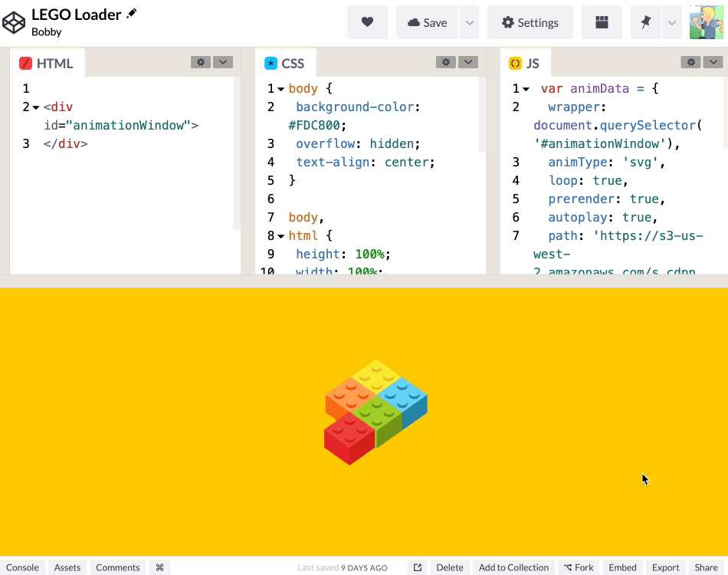Open CSS editor settings gear

(446, 62)
